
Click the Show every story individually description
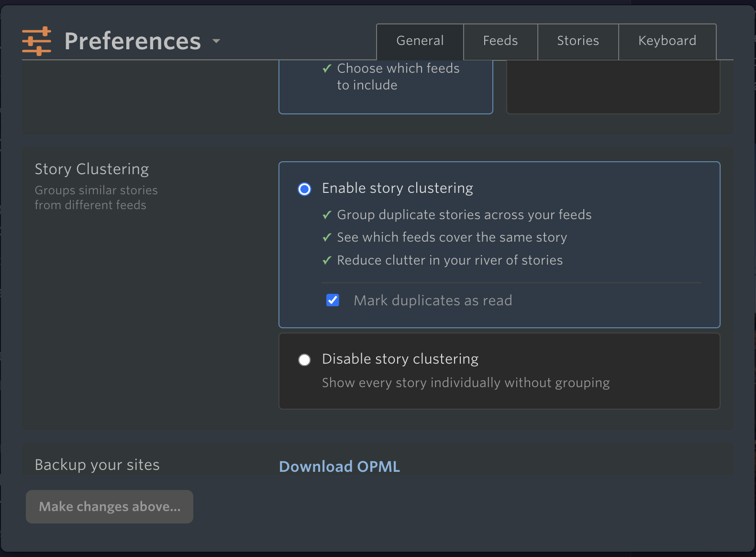[466, 383]
